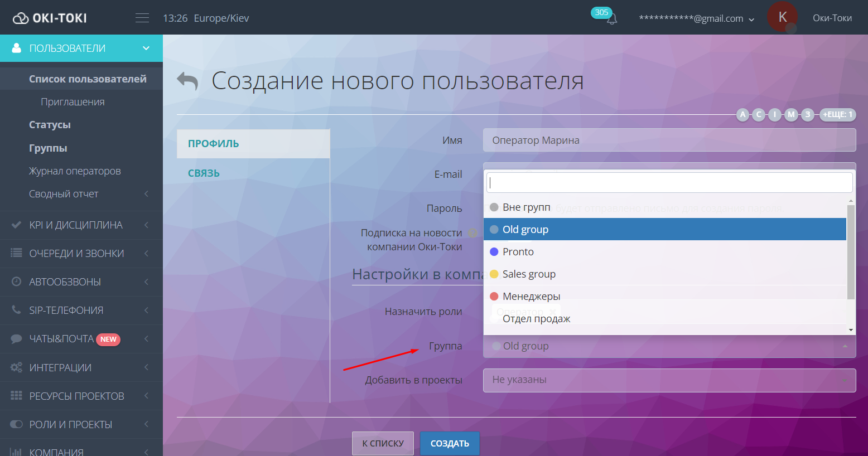868x456 pixels.
Task: Open Приглашения in sidebar
Action: 73,101
